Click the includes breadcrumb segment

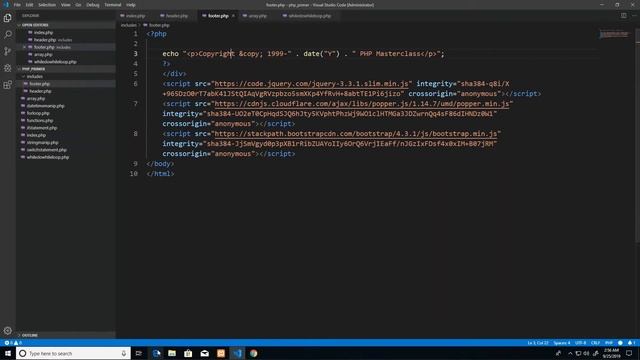[x=129, y=25]
